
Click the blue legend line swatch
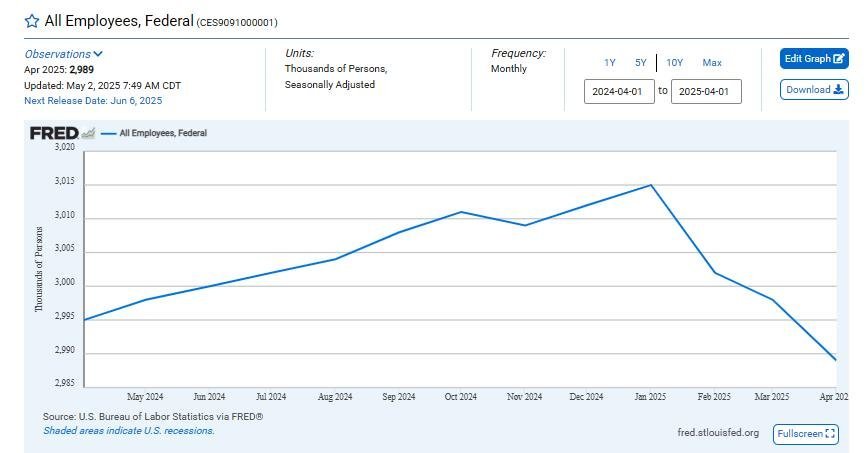[x=108, y=132]
